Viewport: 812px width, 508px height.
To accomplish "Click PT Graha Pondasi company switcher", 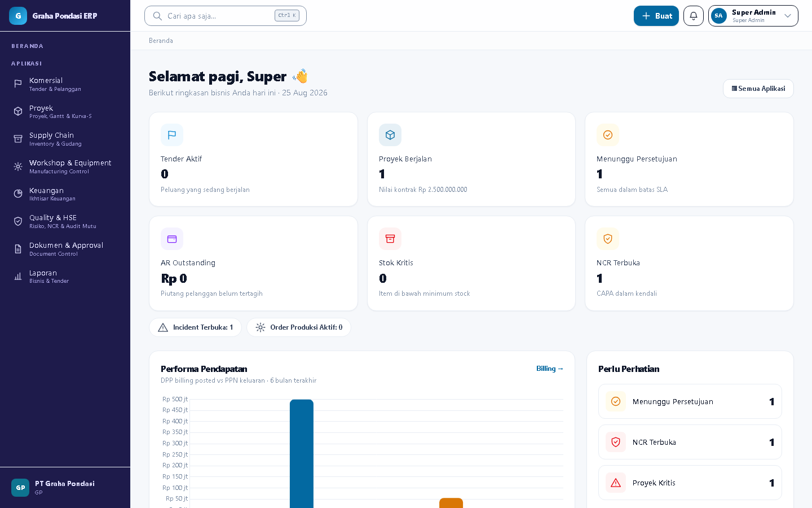I will point(65,488).
